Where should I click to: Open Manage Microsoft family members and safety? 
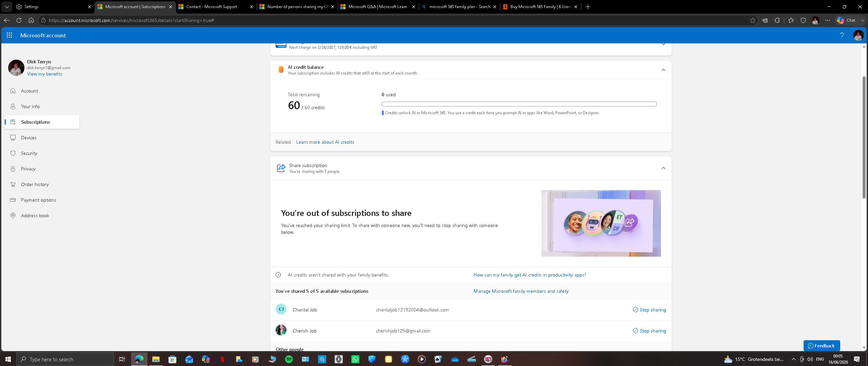[x=521, y=291]
